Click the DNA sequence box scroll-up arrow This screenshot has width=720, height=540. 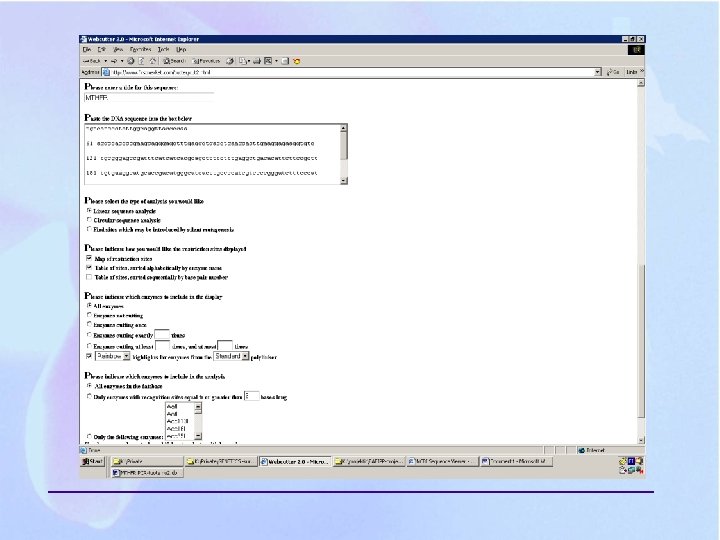(343, 128)
